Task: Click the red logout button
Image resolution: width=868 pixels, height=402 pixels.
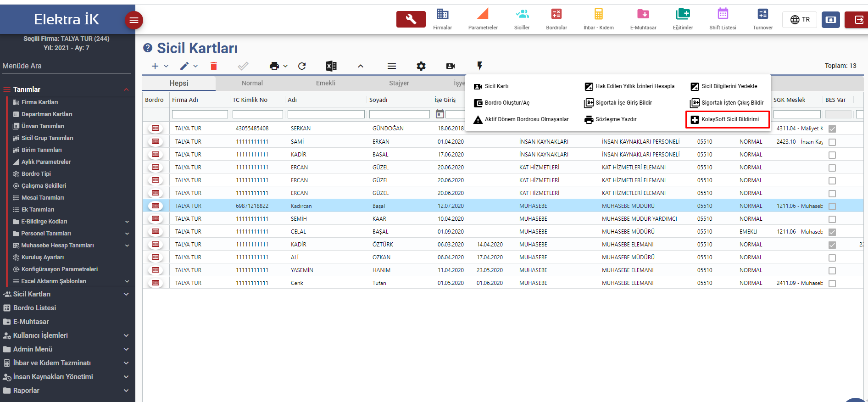Action: tap(857, 20)
